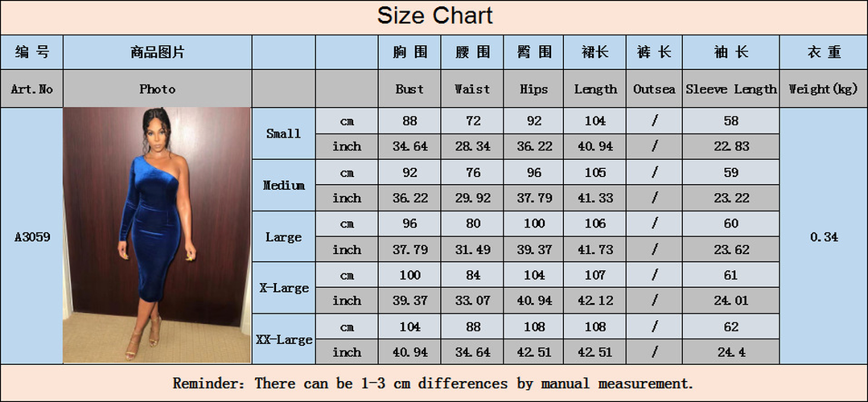Select the A3059 article number cell
The width and height of the screenshot is (868, 402).
pyautogui.click(x=32, y=236)
